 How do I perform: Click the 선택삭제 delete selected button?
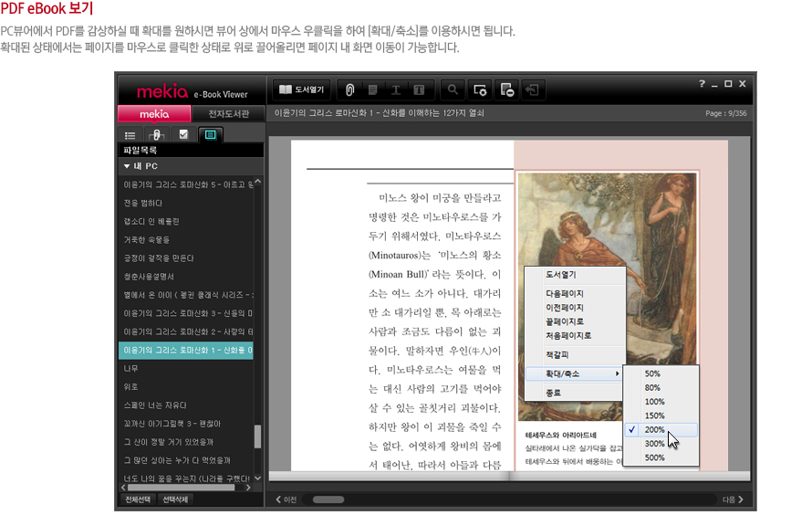point(175,499)
